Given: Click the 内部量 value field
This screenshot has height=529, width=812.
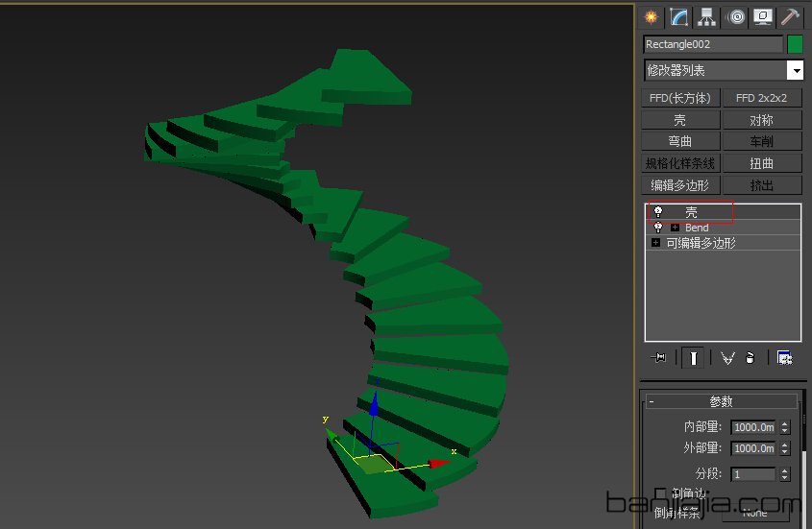Looking at the screenshot, I should 753,427.
